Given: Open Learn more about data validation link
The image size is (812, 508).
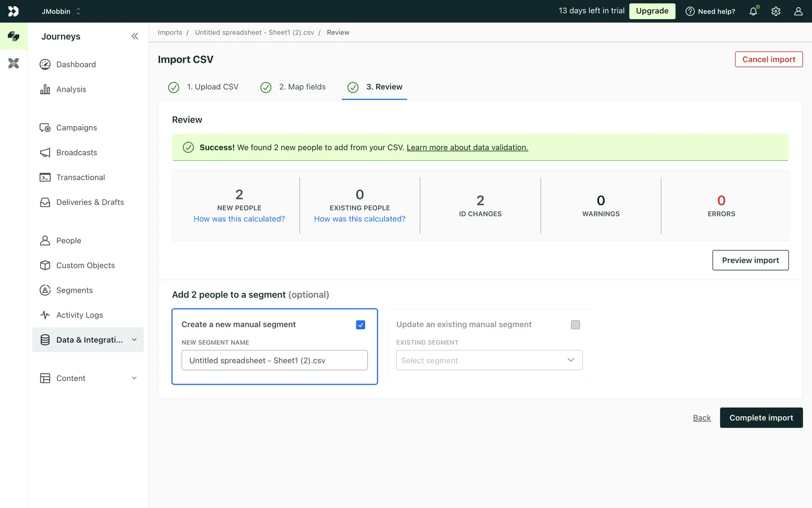Looking at the screenshot, I should [467, 147].
